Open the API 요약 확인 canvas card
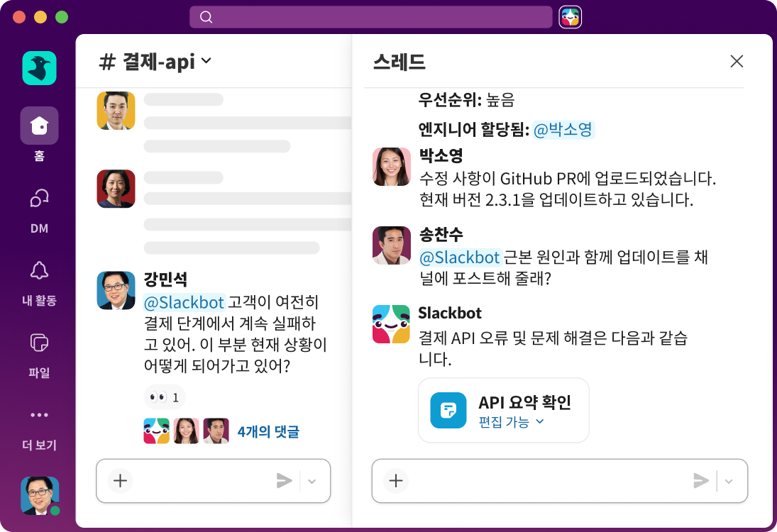Image resolution: width=777 pixels, height=532 pixels. (504, 410)
